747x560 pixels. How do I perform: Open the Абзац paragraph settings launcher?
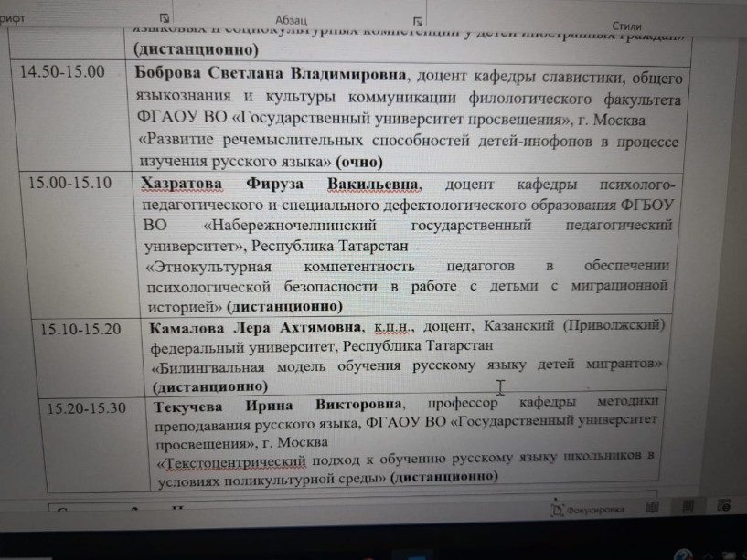pyautogui.click(x=417, y=19)
